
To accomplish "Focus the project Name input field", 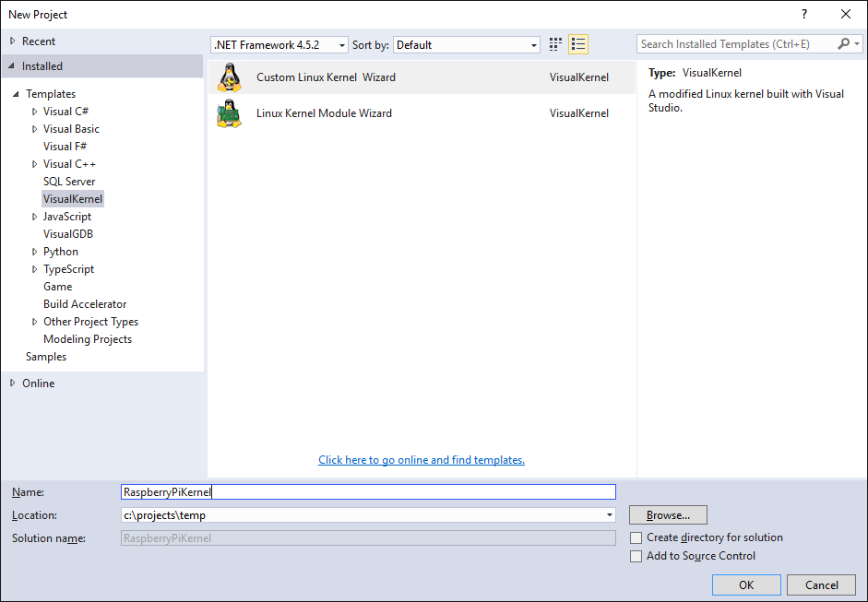I will (x=368, y=492).
